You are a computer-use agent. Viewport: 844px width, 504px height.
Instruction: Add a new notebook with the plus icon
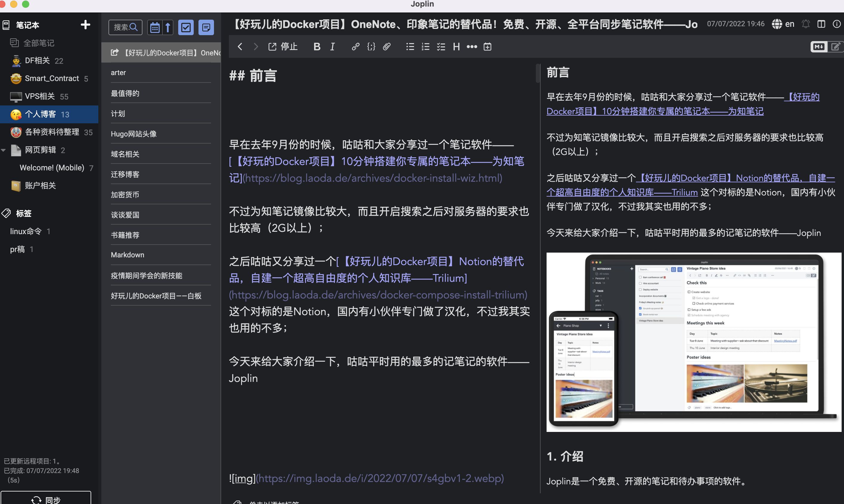(85, 25)
